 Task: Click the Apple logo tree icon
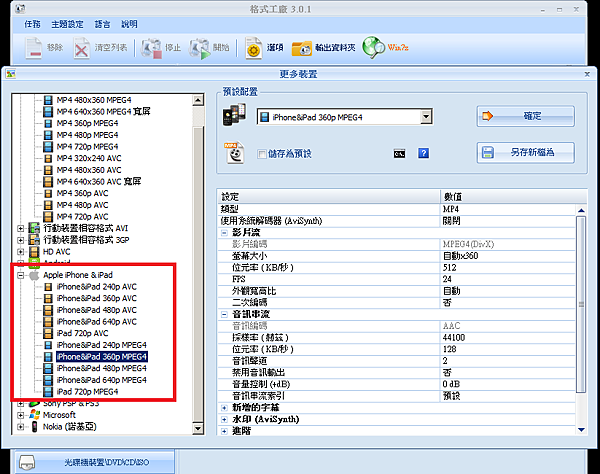(x=34, y=275)
